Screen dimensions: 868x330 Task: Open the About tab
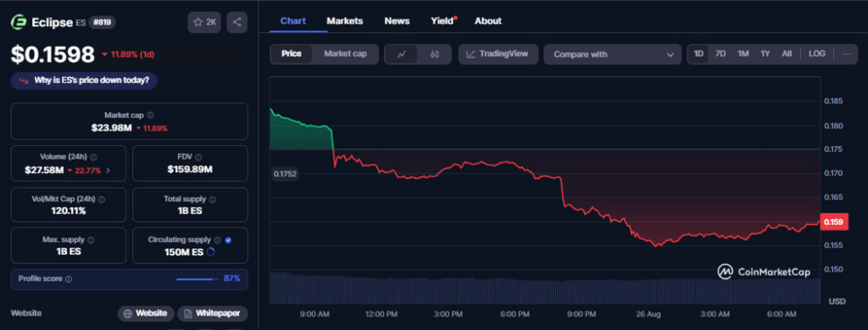[487, 21]
